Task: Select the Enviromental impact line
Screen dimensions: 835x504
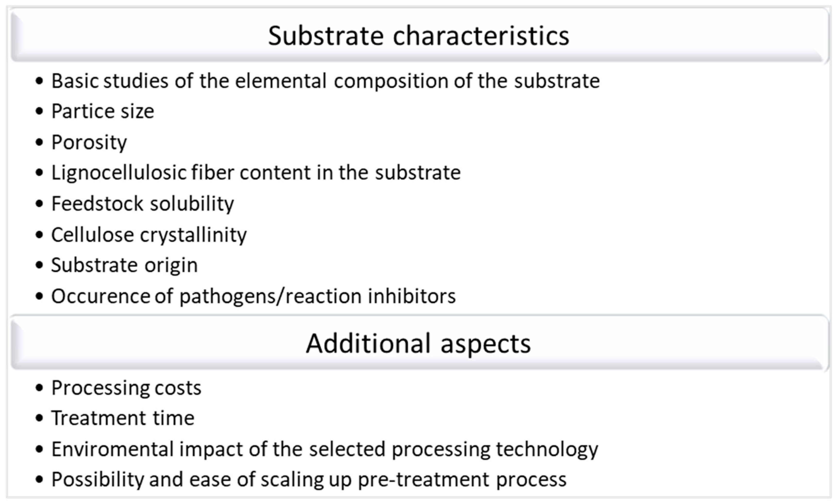Action: (x=325, y=449)
